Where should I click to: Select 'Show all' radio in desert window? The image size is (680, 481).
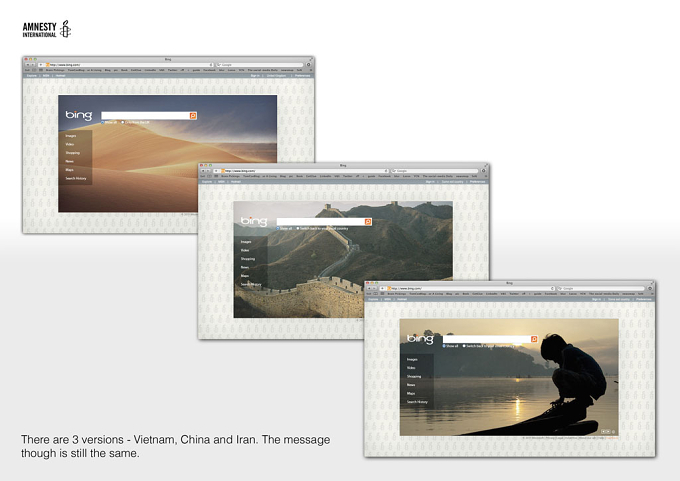click(x=103, y=123)
